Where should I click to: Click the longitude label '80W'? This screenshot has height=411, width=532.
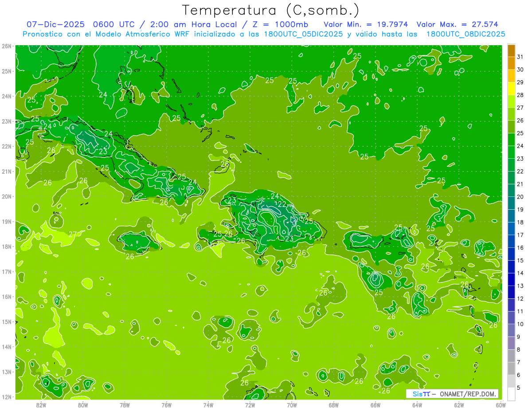click(x=83, y=405)
